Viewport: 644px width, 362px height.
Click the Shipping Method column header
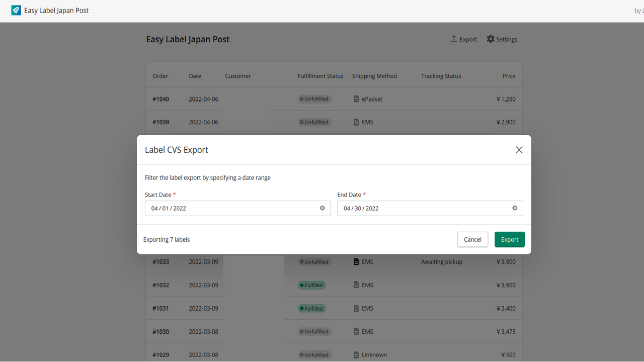pyautogui.click(x=374, y=76)
